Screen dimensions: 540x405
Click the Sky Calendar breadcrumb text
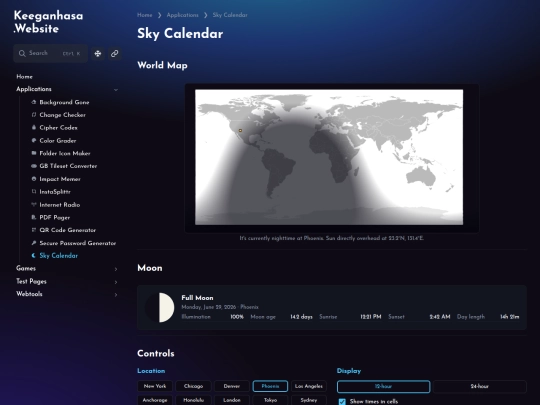point(230,15)
